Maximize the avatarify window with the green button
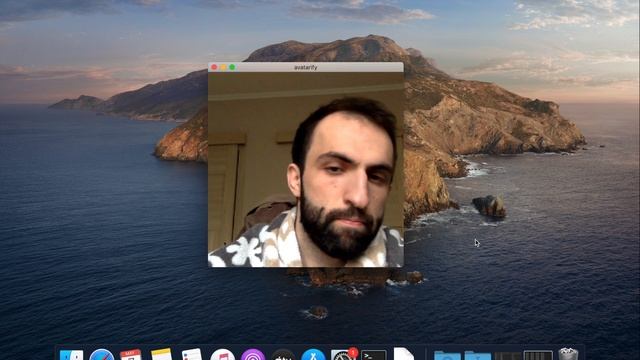The height and width of the screenshot is (360, 640). click(x=232, y=67)
